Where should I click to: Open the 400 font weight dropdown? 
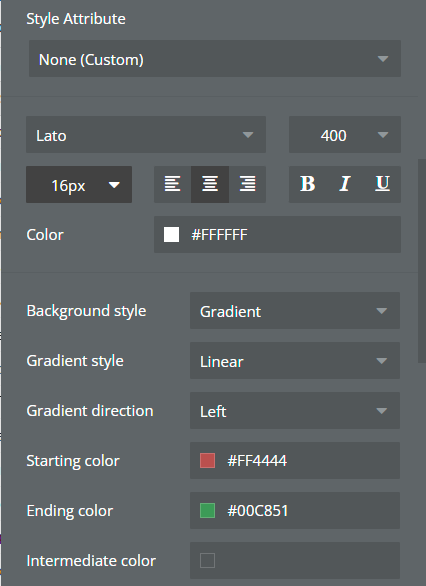coord(345,135)
